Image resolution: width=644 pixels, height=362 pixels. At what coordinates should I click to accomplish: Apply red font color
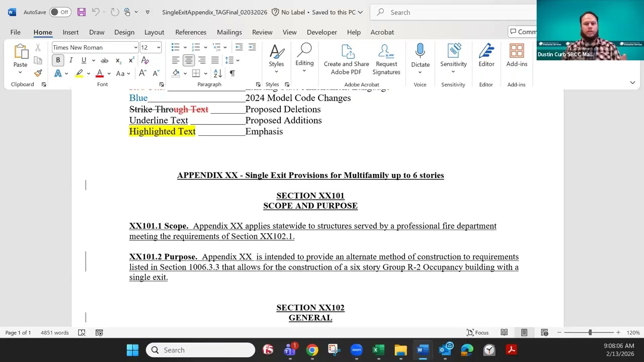[100, 73]
